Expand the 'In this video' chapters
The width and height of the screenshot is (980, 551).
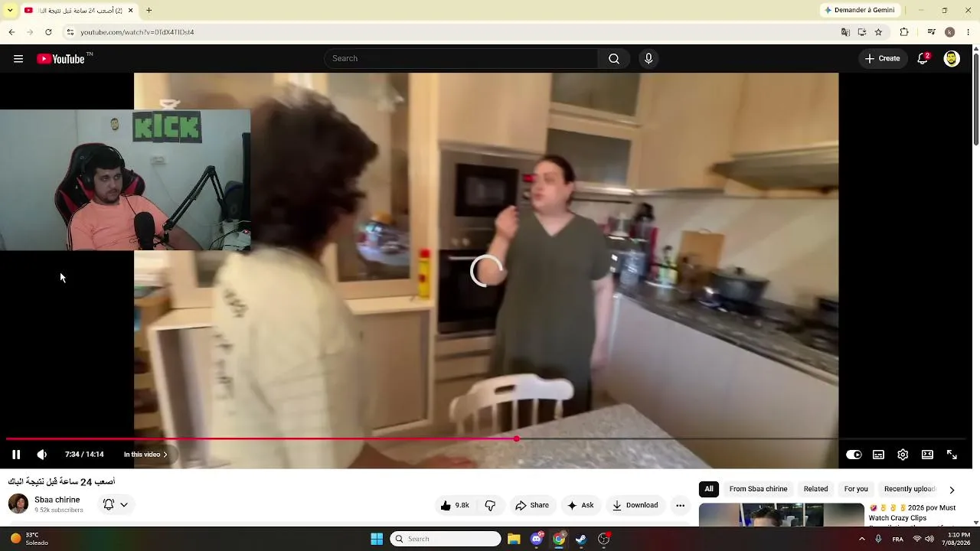coord(146,455)
